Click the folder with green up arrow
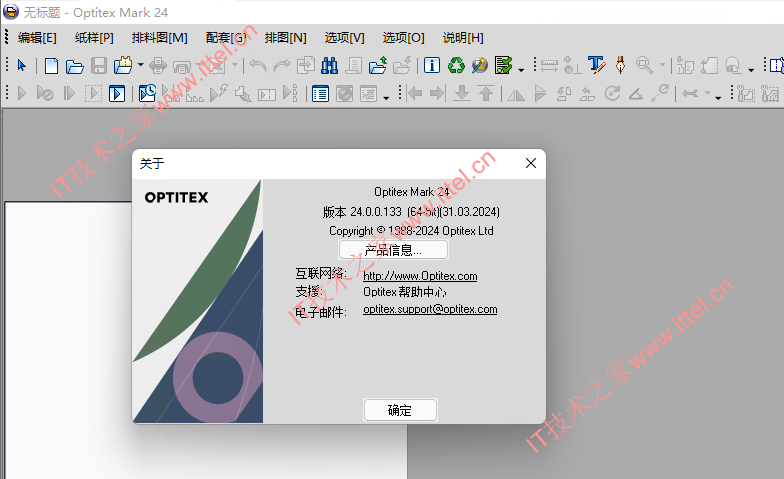 point(378,66)
